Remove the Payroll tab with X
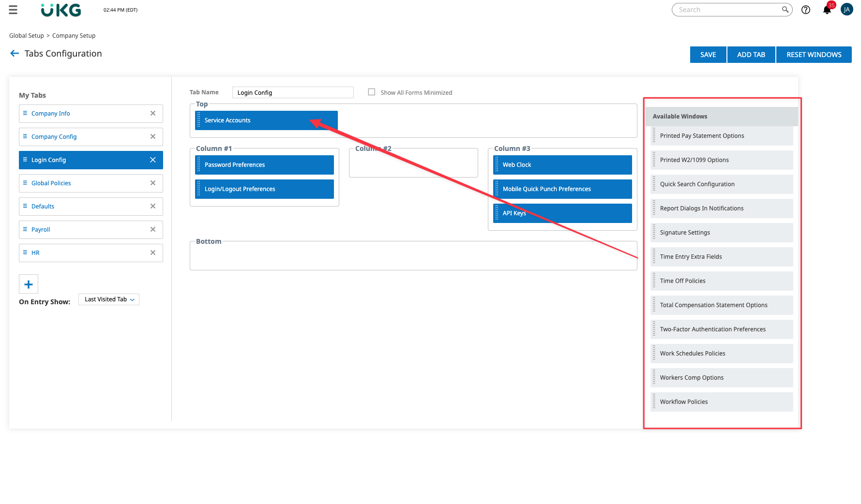This screenshot has width=861, height=504. pos(153,229)
